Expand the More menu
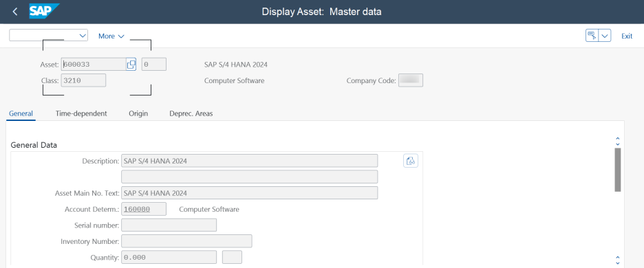Viewport: 644px width, 268px height. tap(111, 36)
